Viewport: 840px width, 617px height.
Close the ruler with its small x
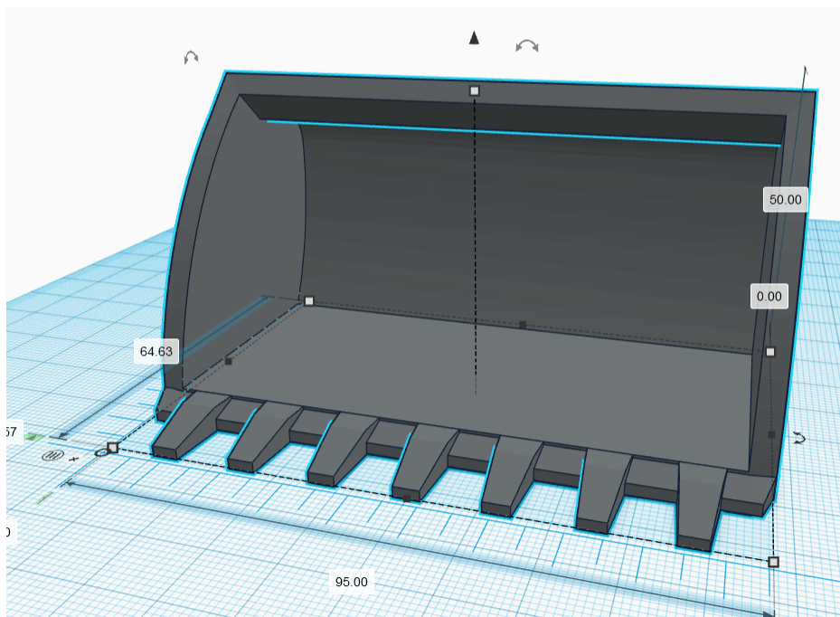click(x=74, y=459)
